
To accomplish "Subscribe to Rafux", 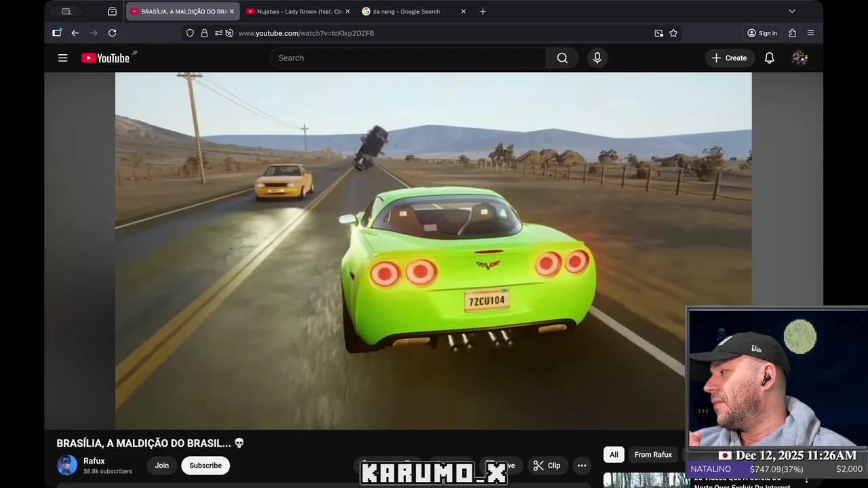I will pos(205,466).
